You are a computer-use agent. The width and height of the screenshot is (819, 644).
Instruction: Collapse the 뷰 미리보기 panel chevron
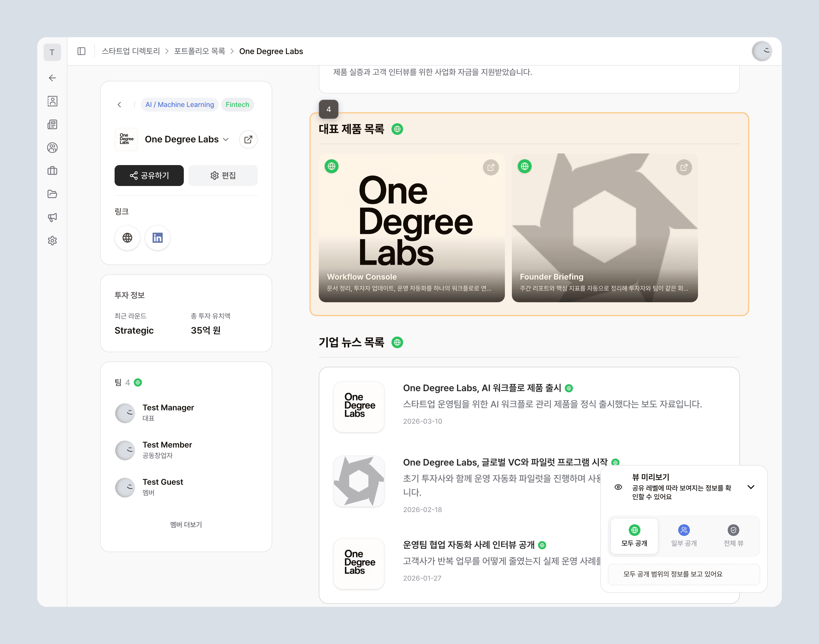pyautogui.click(x=751, y=487)
